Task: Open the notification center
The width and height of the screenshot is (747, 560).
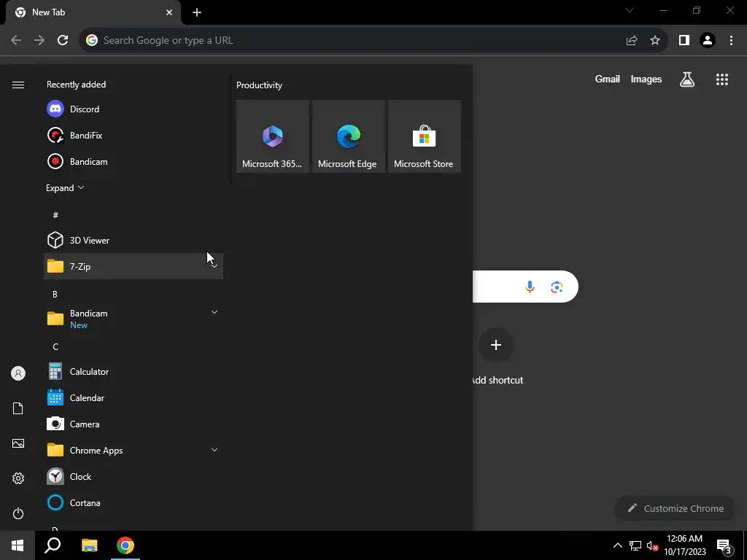Action: (x=724, y=545)
